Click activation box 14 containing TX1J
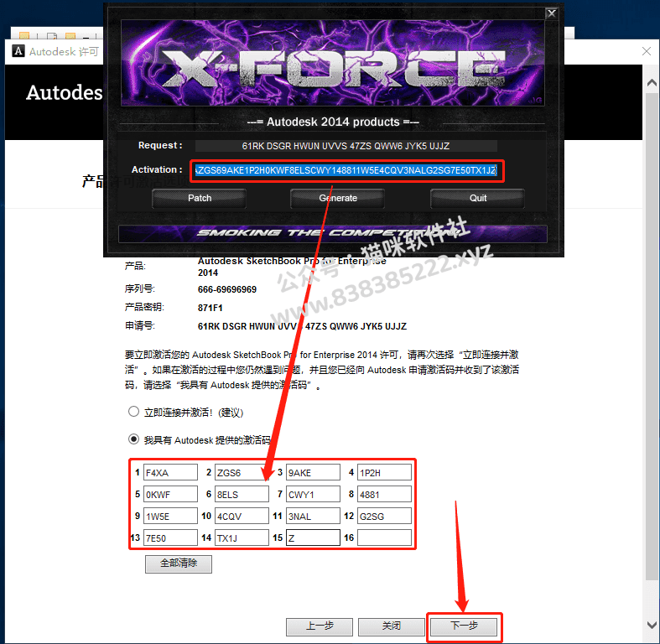This screenshot has height=644, width=660. (x=242, y=538)
